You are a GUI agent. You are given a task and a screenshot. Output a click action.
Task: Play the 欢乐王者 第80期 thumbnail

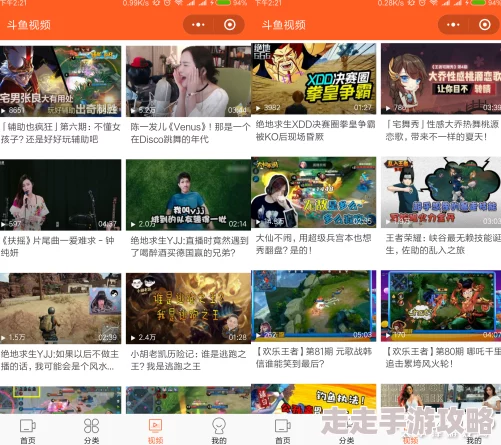click(x=441, y=306)
